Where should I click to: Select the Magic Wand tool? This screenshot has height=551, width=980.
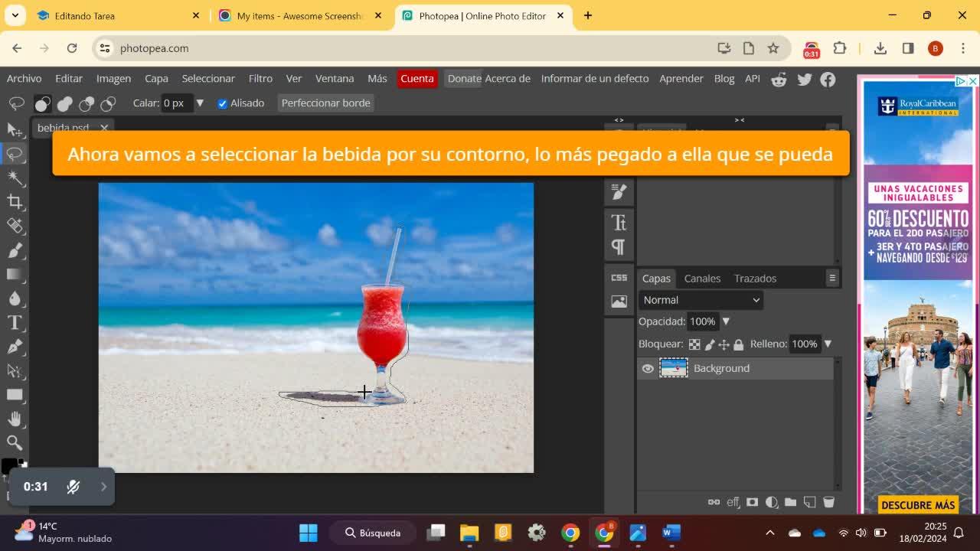point(15,178)
